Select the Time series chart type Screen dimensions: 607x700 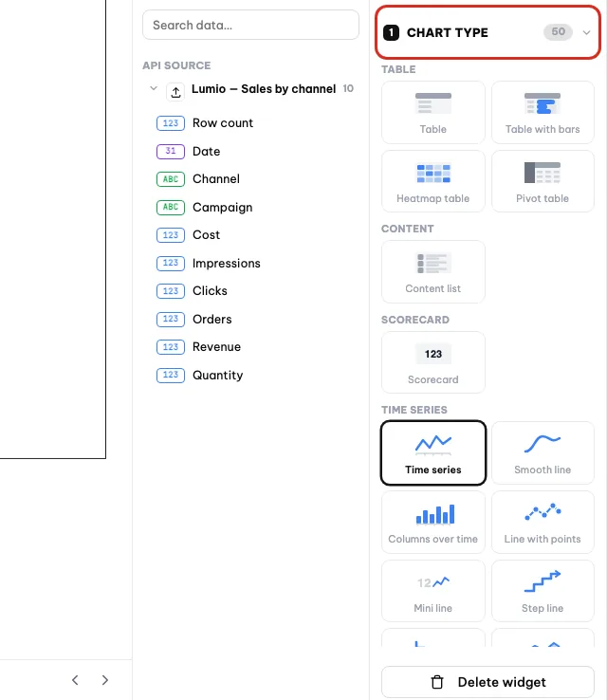(432, 452)
